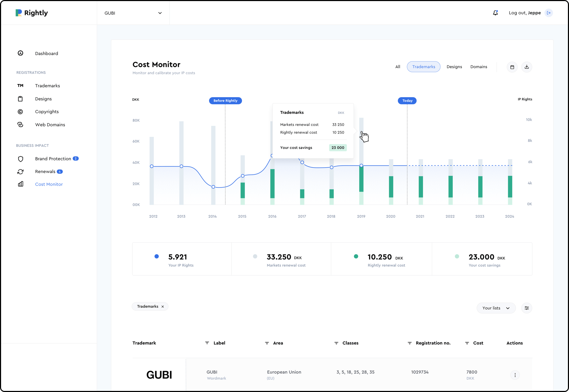Viewport: 569px width, 392px height.
Task: Open actions menu for GUBI row
Action: point(515,375)
